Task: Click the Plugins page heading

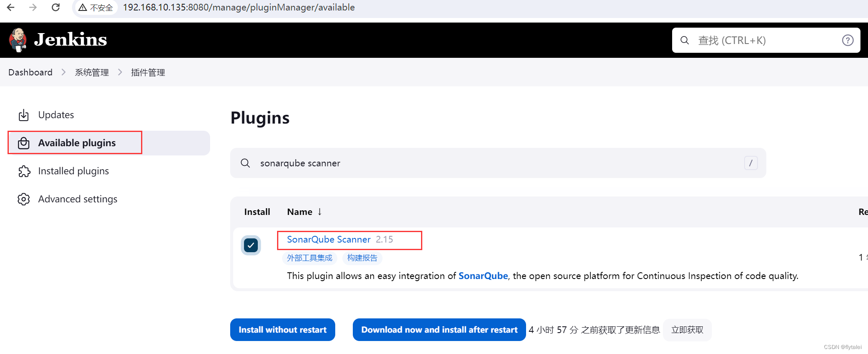Action: [260, 118]
